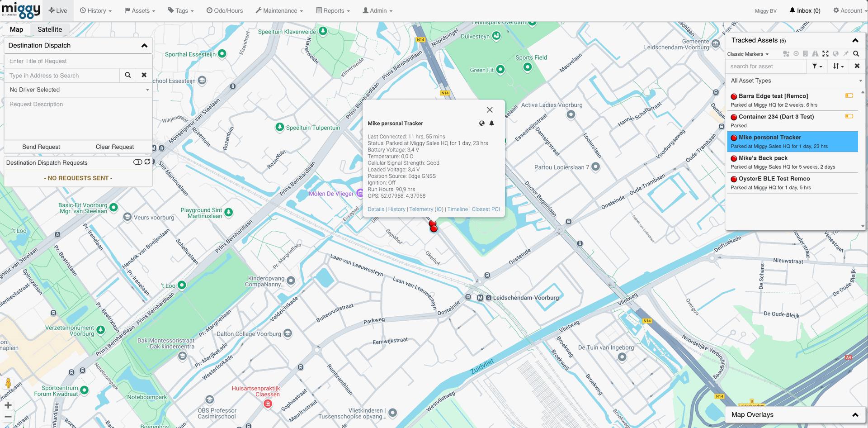Screen dimensions: 868x428
Task: Switch to Satellite view tab
Action: (50, 29)
